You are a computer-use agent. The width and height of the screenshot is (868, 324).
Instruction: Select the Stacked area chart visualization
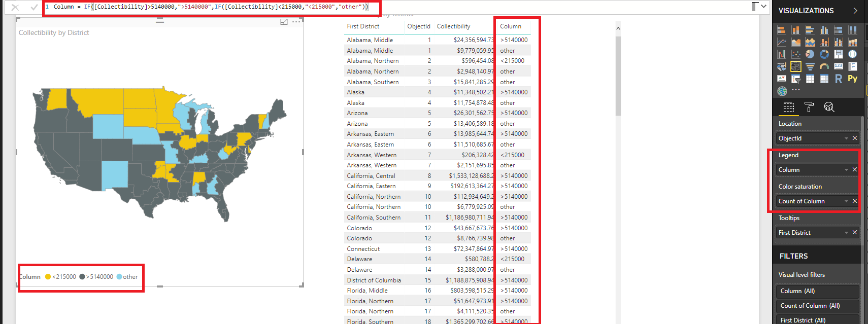click(x=810, y=42)
